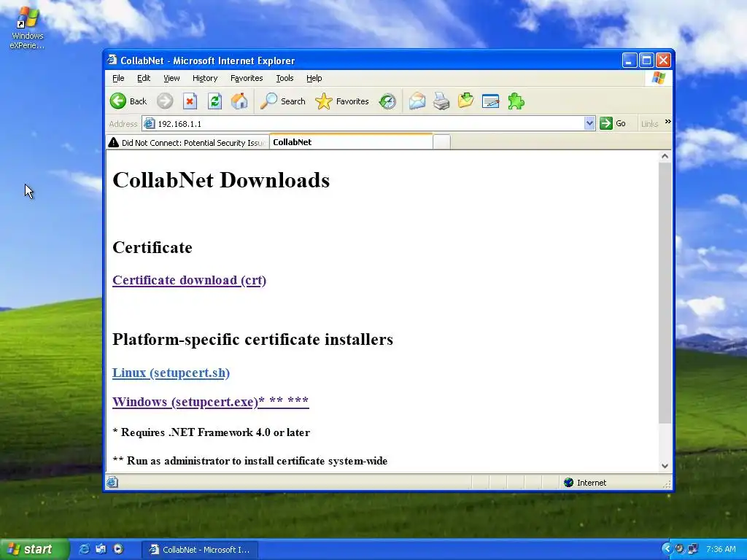This screenshot has height=560, width=747.
Task: Click Platform-specific certificate installers heading
Action: pos(253,340)
